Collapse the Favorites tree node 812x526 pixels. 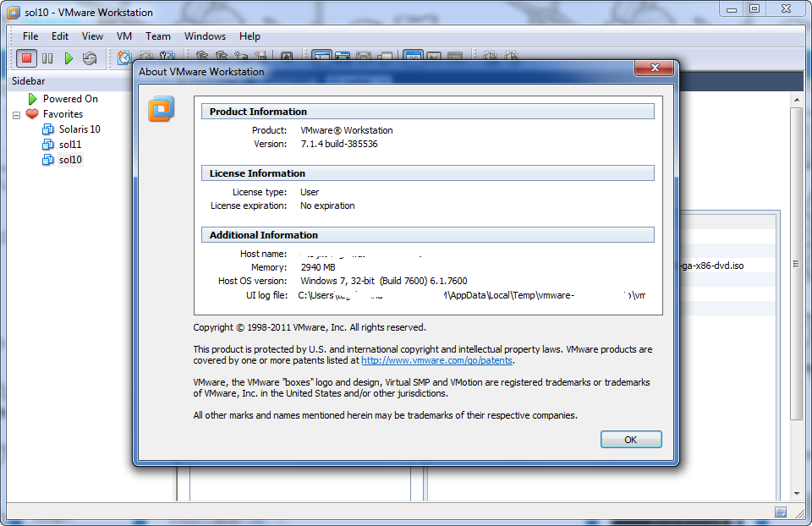click(17, 115)
